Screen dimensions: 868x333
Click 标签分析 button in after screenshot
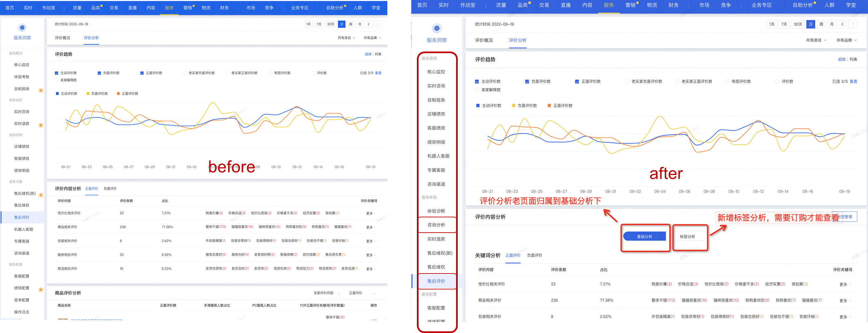coord(687,237)
